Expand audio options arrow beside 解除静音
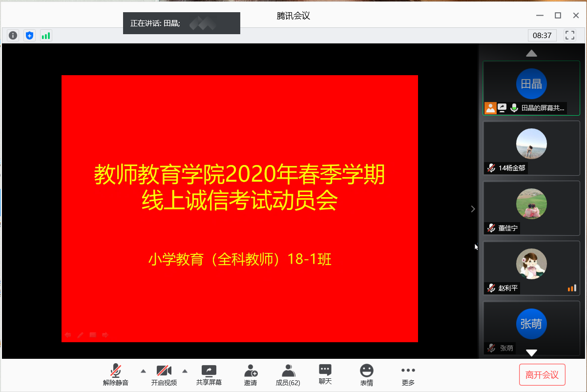The image size is (587, 392). 143,371
